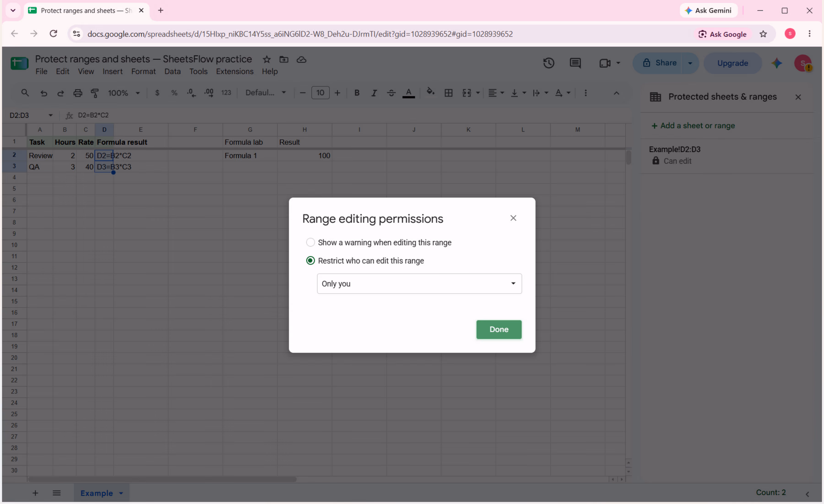Open the Example!D2:D3 protected range entry

tap(726, 155)
